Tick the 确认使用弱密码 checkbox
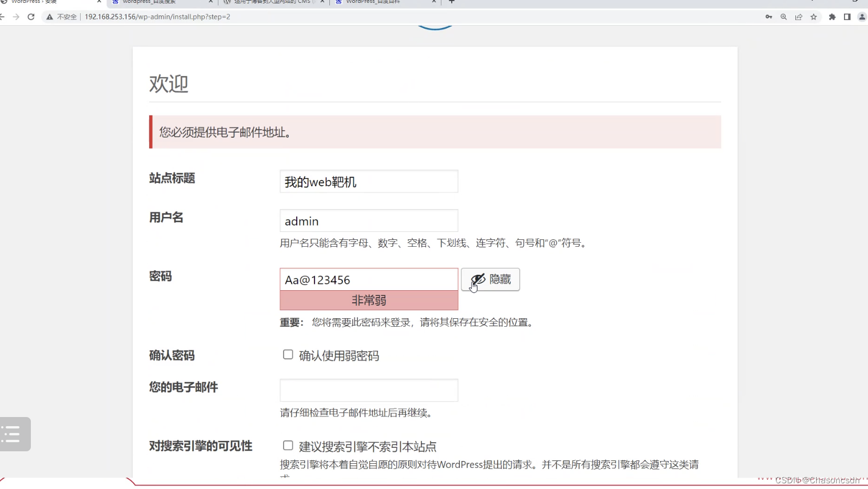This screenshot has height=489, width=868. [x=288, y=355]
